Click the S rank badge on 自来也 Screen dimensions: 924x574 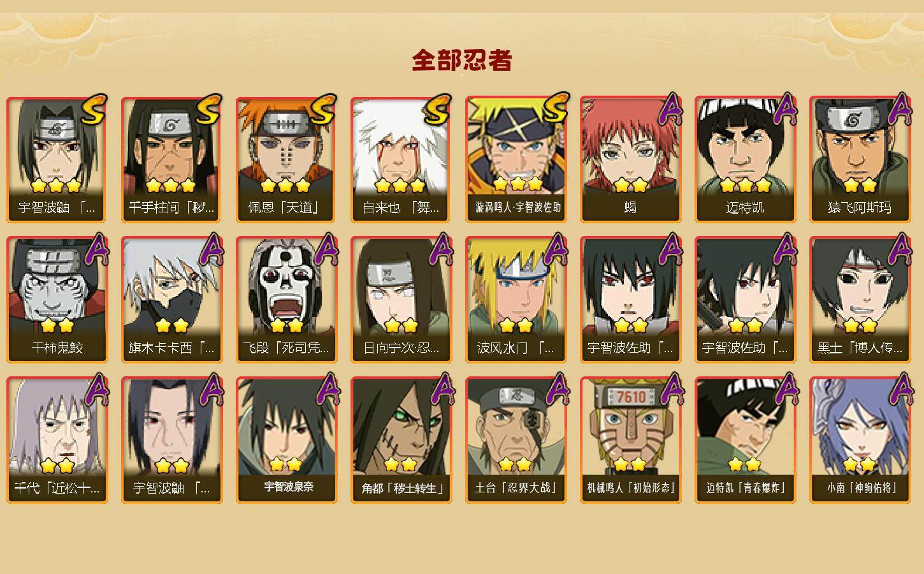438,110
